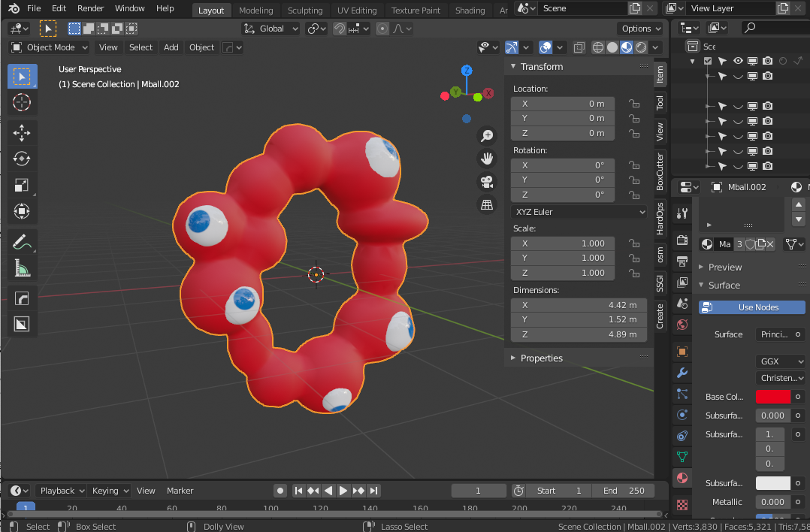Screen dimensions: 810x532
Task: Click the Use Nodes button
Action: pos(751,307)
